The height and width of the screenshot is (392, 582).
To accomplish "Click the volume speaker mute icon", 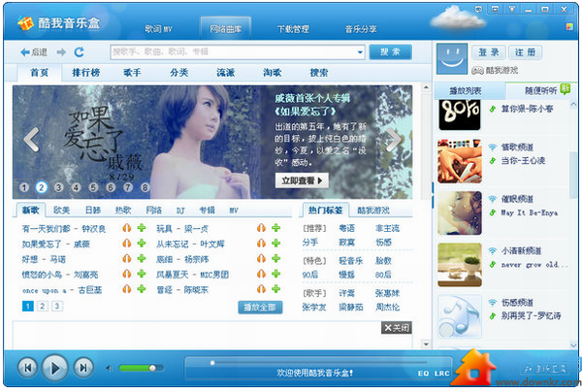I will point(109,369).
